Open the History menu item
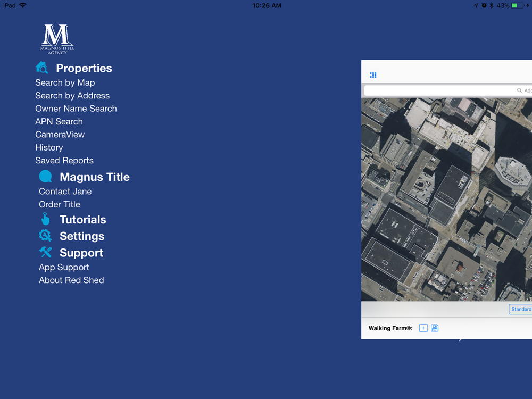The height and width of the screenshot is (399, 532). tap(49, 147)
